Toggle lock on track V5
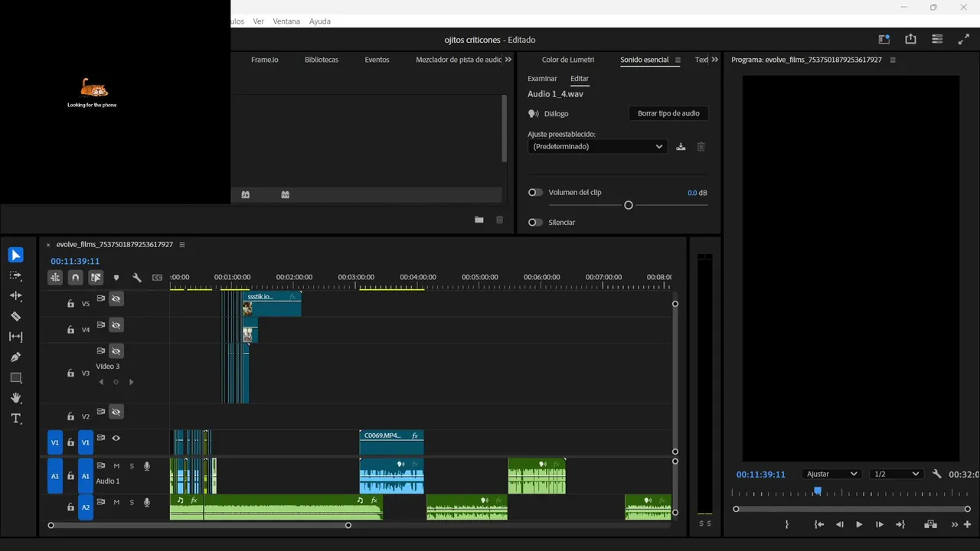 (x=70, y=304)
